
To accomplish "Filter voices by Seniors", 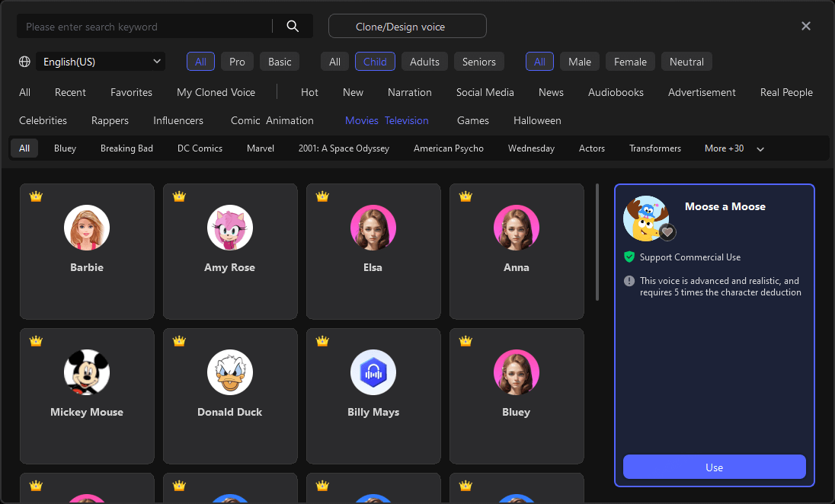I will point(478,62).
